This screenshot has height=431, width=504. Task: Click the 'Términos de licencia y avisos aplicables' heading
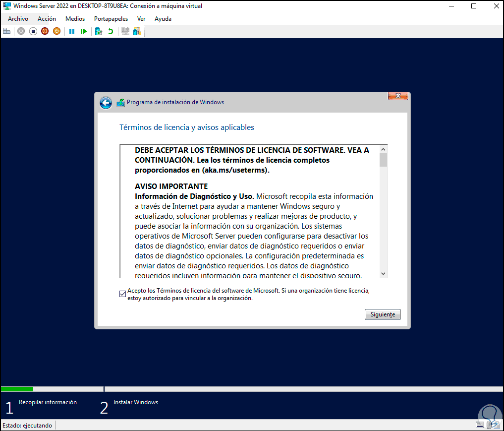click(187, 127)
